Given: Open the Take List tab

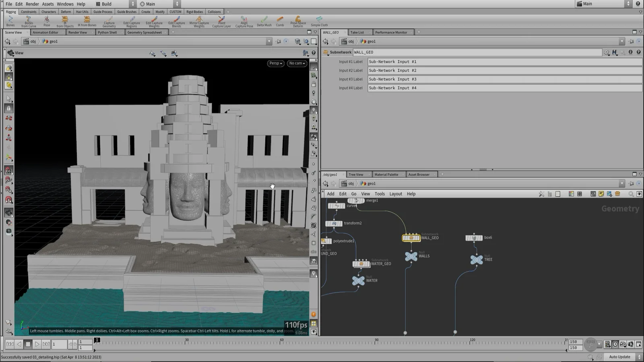Looking at the screenshot, I should (x=357, y=32).
